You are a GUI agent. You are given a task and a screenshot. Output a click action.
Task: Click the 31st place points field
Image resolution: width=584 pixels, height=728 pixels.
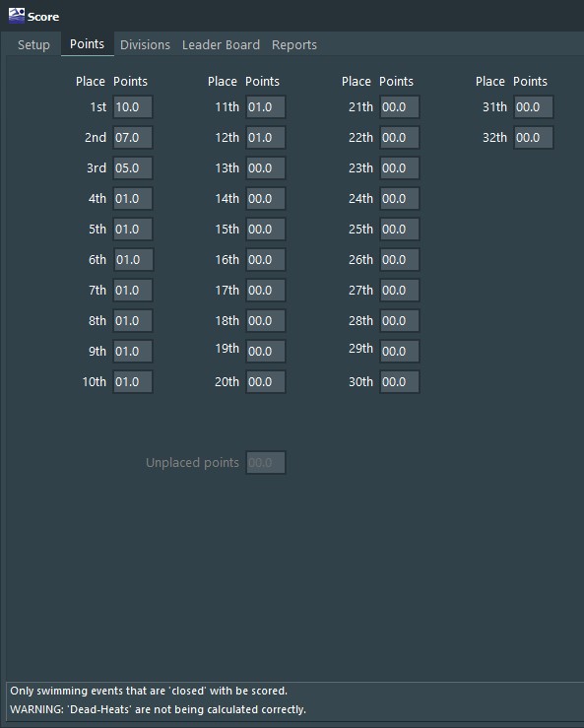pos(534,107)
